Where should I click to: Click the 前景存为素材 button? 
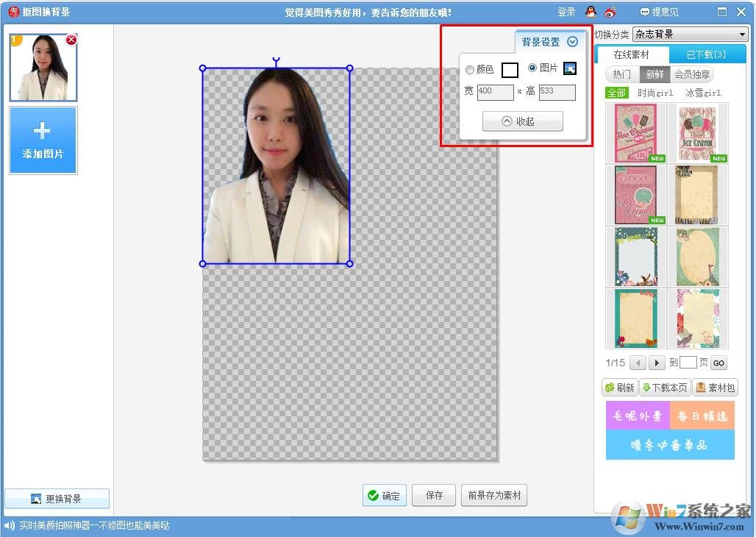click(494, 495)
